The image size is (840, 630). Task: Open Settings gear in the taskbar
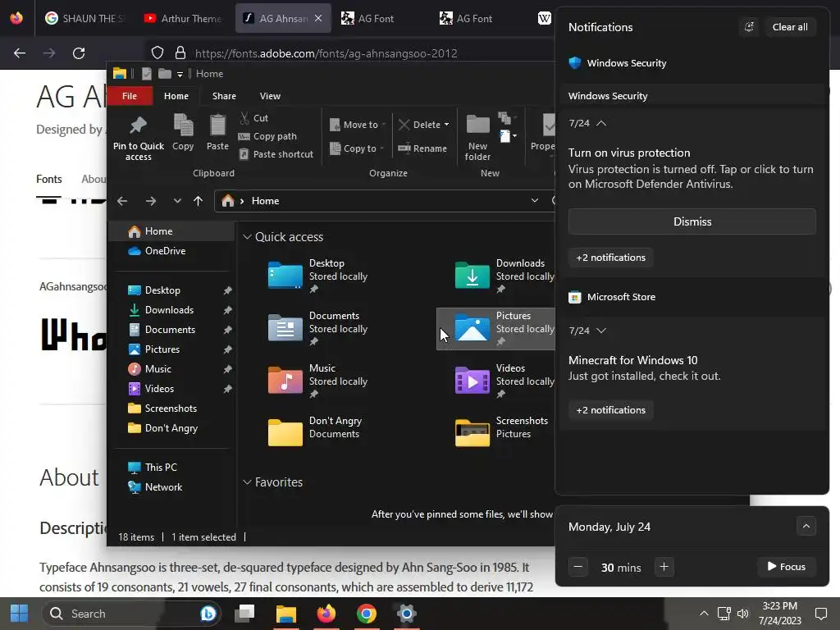[407, 614]
